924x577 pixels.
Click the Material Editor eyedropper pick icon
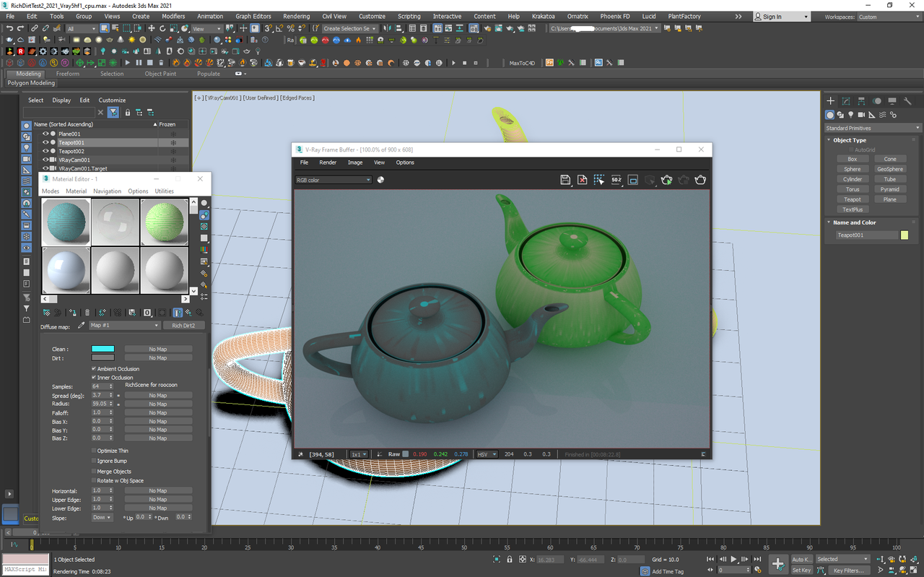point(82,326)
